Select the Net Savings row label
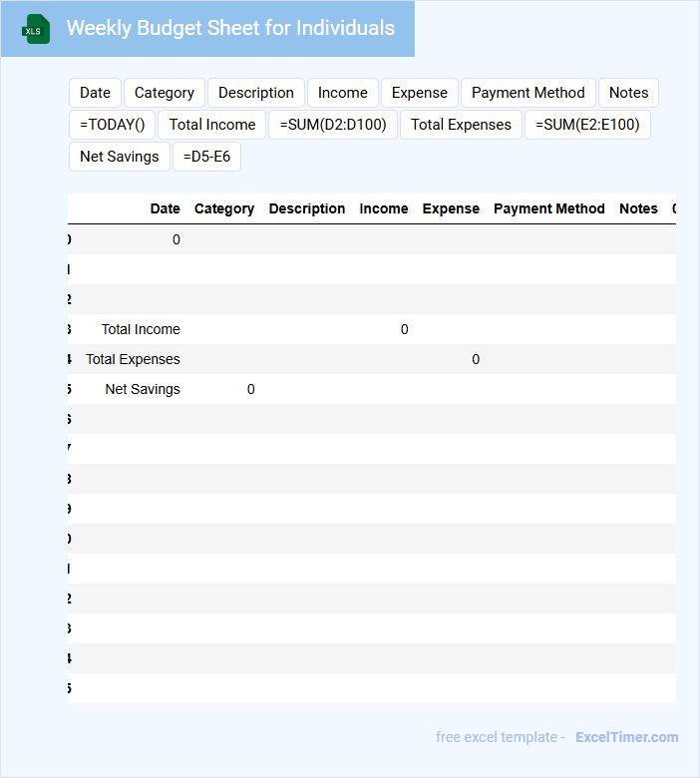The image size is (700, 778). click(x=143, y=389)
